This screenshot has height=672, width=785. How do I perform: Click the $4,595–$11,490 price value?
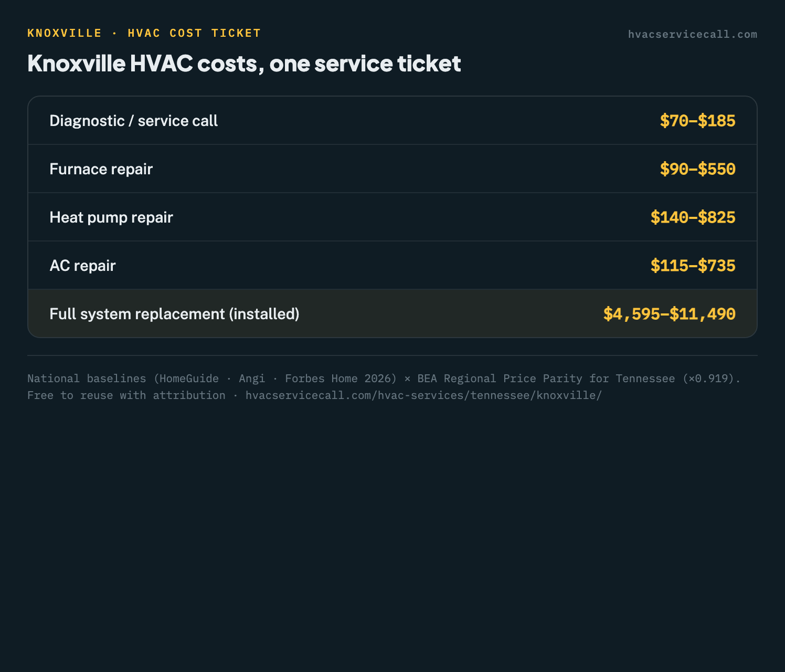pos(669,314)
